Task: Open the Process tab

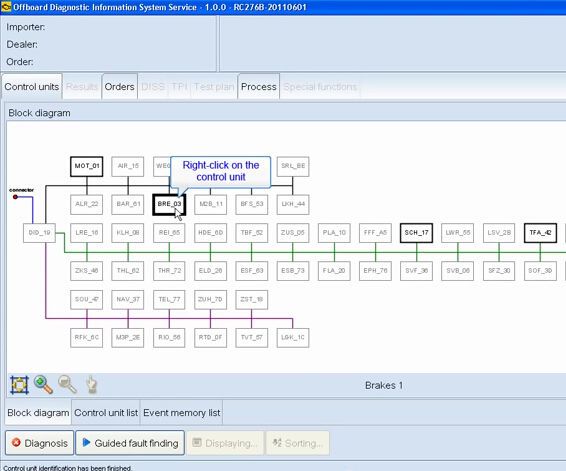Action: point(258,87)
